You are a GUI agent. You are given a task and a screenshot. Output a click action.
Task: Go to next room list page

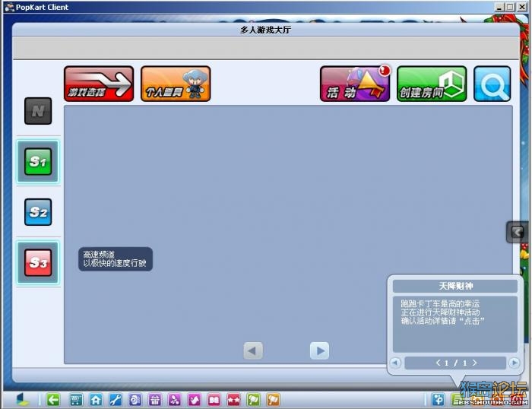coord(320,350)
